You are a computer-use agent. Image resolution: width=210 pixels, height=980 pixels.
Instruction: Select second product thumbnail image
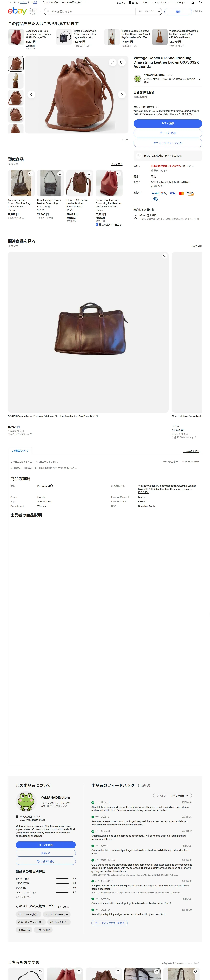point(16,81)
